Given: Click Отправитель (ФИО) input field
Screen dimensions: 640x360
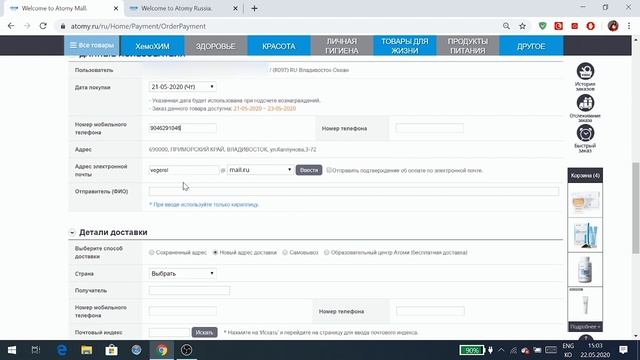Looking at the screenshot, I should click(x=354, y=191).
